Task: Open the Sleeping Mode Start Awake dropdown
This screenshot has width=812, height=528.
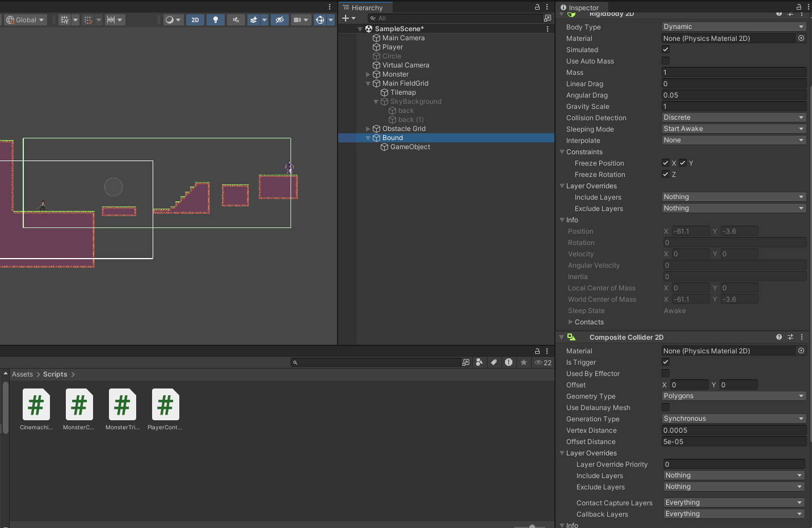Action: click(x=734, y=129)
